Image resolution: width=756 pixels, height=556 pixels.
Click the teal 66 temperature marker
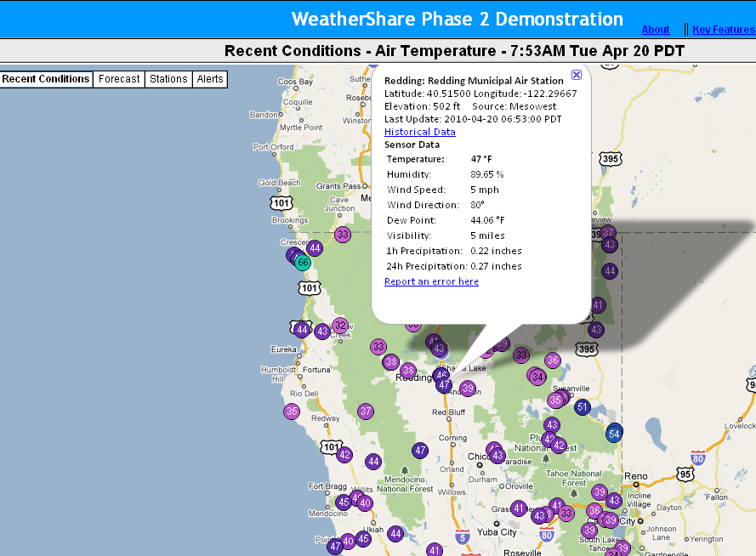pyautogui.click(x=303, y=263)
